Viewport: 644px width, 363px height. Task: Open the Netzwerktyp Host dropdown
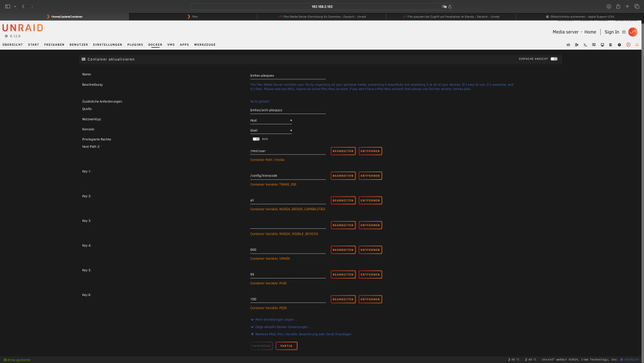[271, 121]
